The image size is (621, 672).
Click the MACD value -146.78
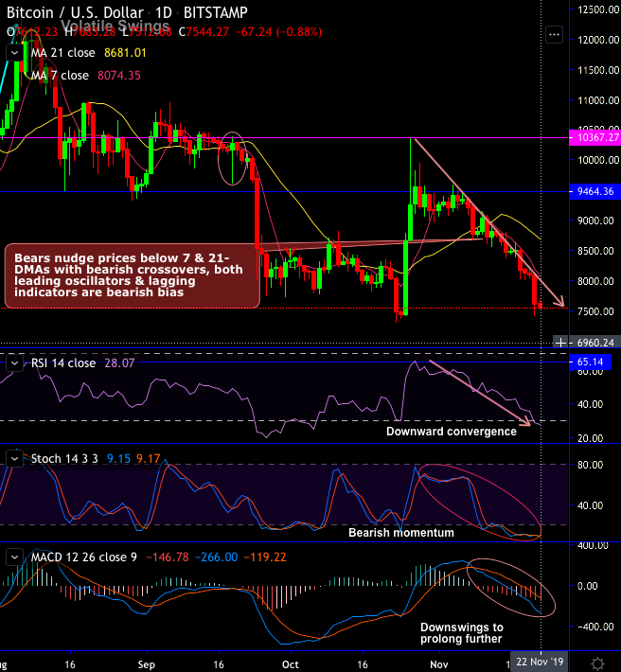click(x=168, y=557)
